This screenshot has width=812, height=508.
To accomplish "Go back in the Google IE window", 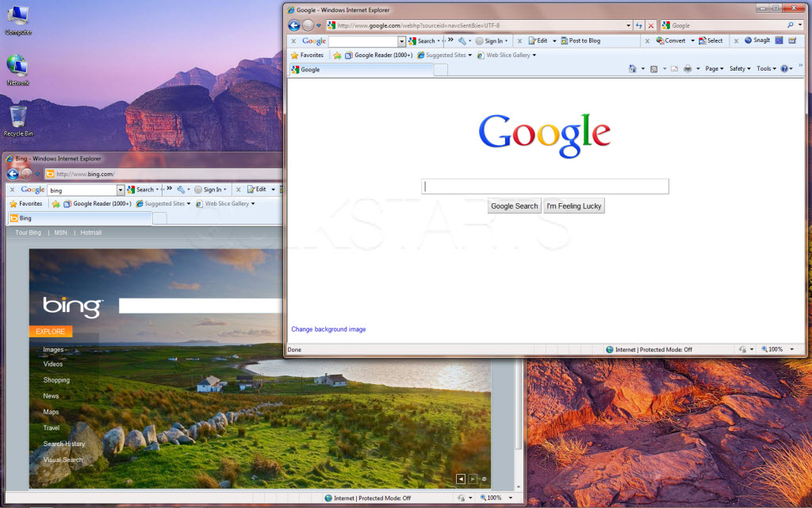I will pos(294,25).
